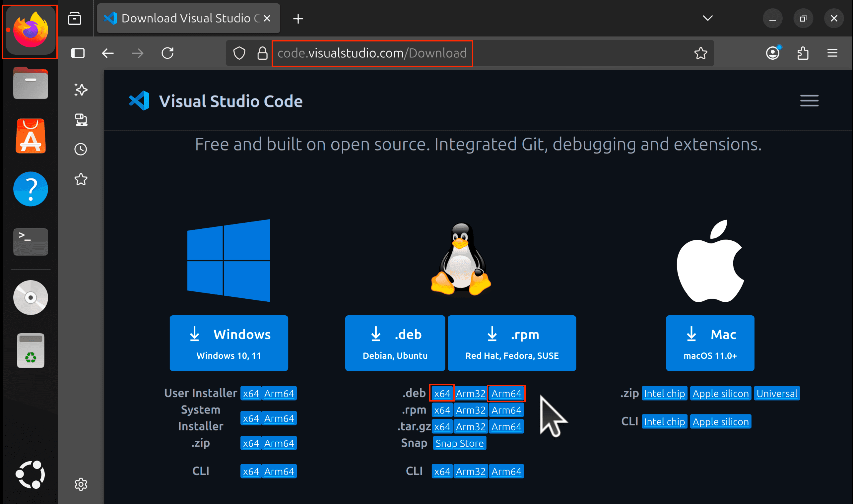Reload the current page
This screenshot has width=853, height=504.
point(167,53)
